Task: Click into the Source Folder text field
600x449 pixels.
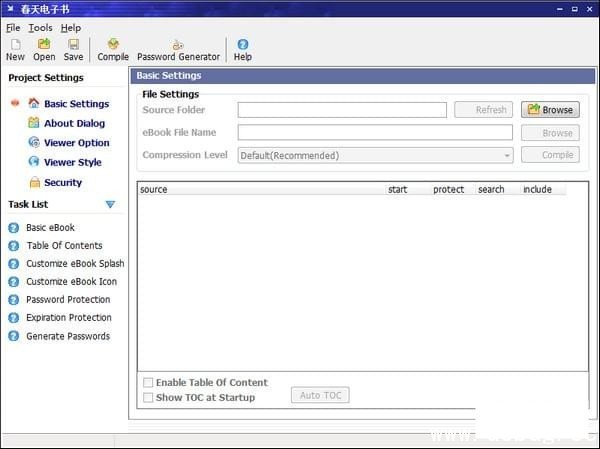Action: coord(342,110)
